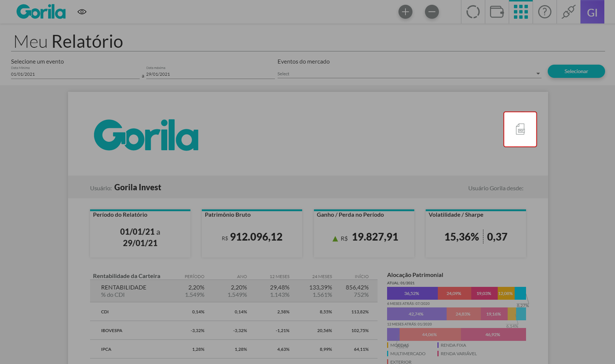Click the 46,92% segment of 01/2020 bar

(493, 335)
